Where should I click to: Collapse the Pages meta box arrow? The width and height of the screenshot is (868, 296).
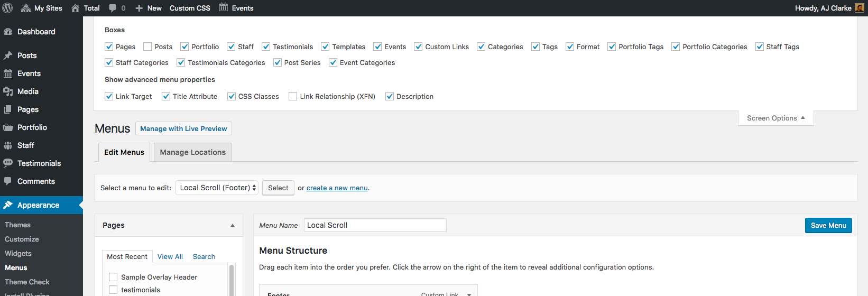tap(233, 225)
